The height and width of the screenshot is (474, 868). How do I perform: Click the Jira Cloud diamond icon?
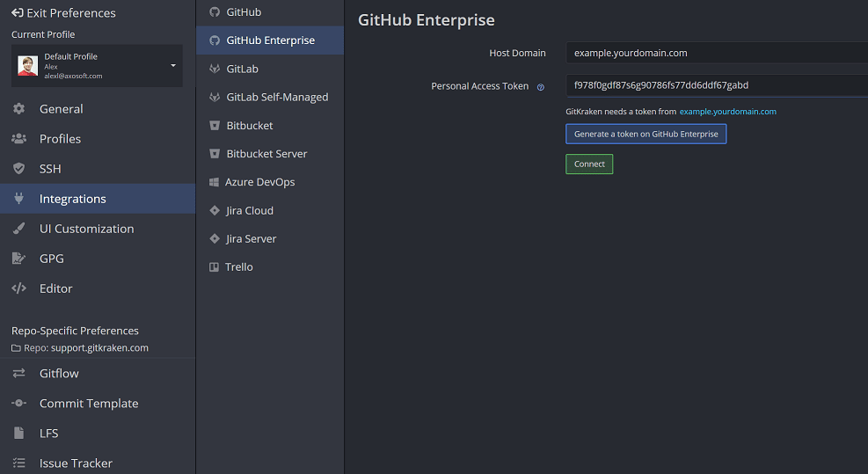tap(215, 211)
